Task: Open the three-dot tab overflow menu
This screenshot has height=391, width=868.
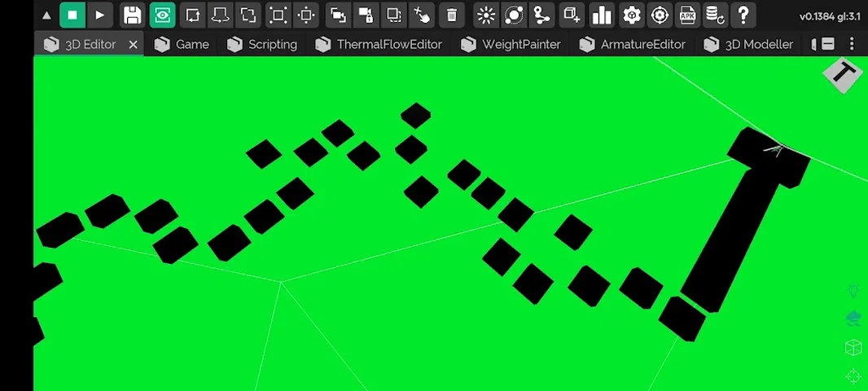Action: click(853, 44)
